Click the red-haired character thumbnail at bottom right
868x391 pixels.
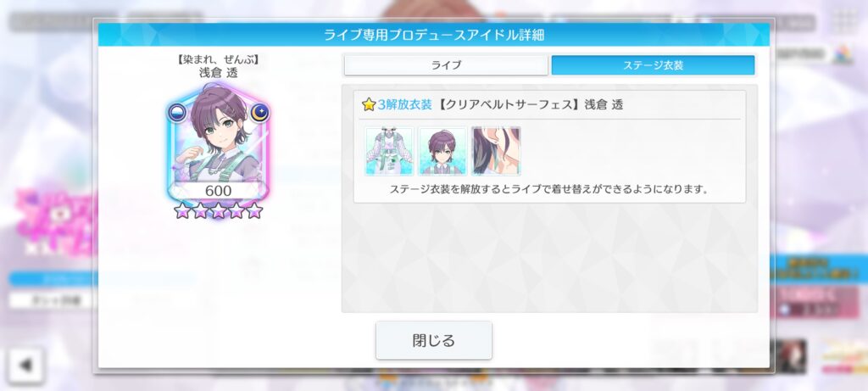[x=791, y=356]
